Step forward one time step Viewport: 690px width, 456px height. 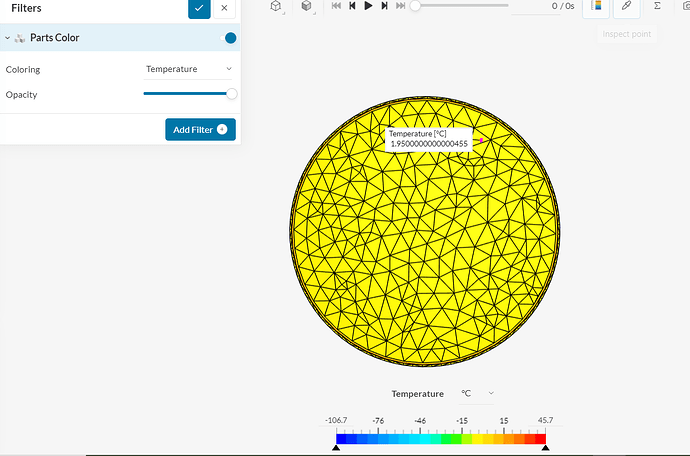click(384, 6)
